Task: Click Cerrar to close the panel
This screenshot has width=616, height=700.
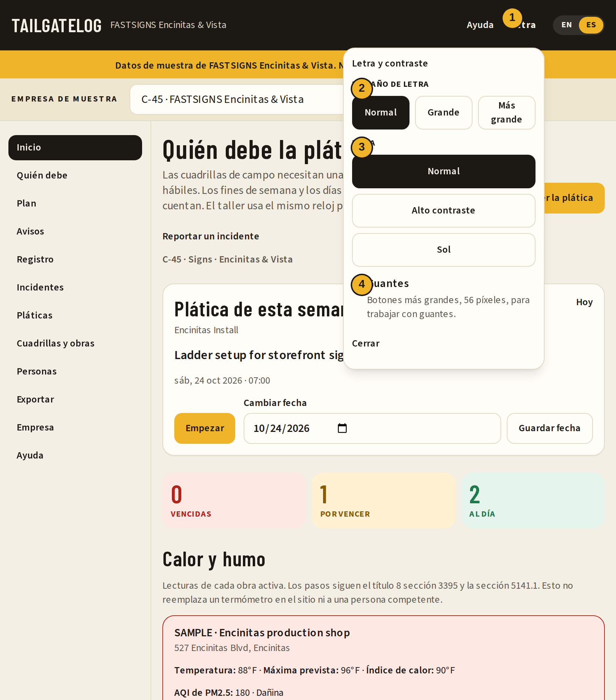Action: click(x=365, y=343)
